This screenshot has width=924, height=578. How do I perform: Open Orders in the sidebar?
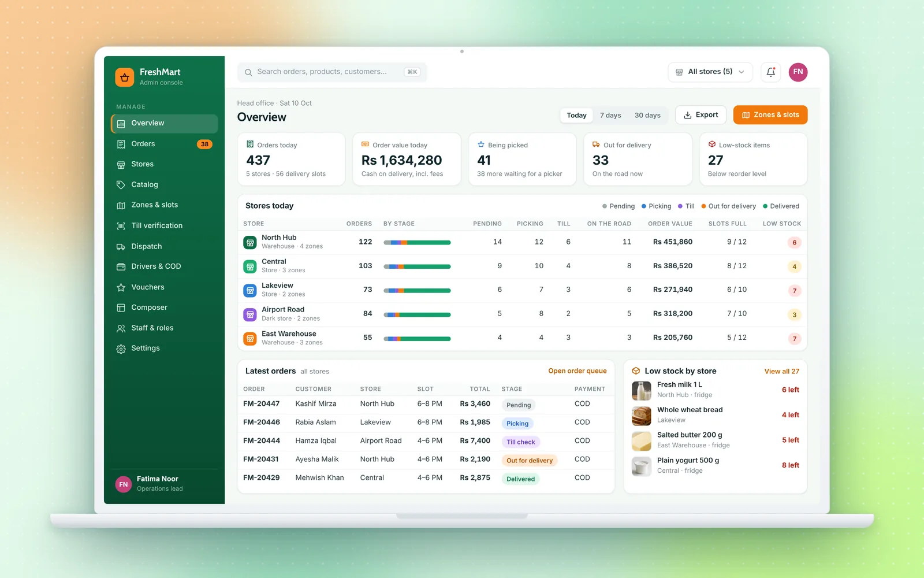coord(165,144)
